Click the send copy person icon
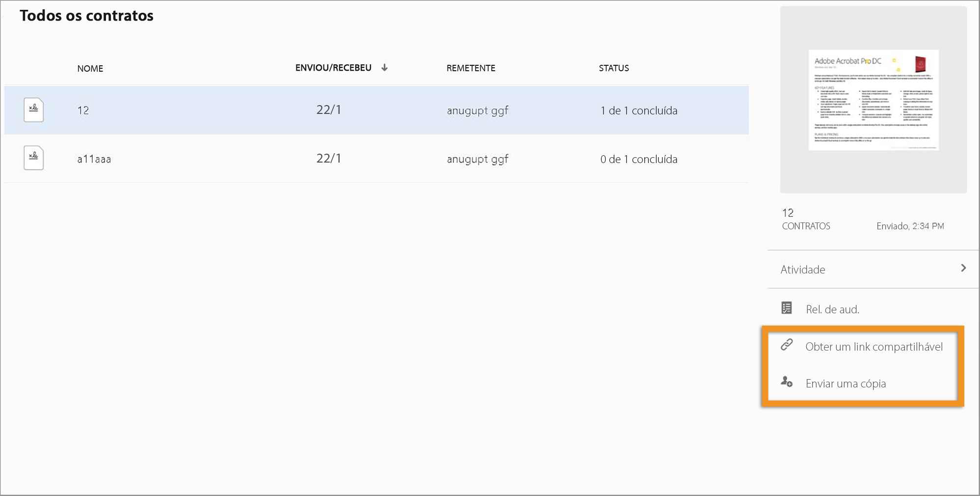Image resolution: width=980 pixels, height=496 pixels. 787,382
